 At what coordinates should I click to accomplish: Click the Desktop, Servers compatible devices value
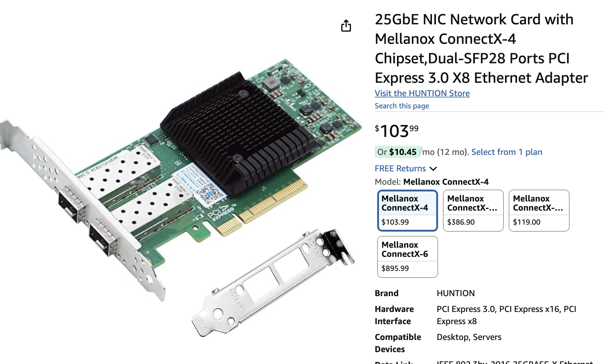click(x=469, y=337)
